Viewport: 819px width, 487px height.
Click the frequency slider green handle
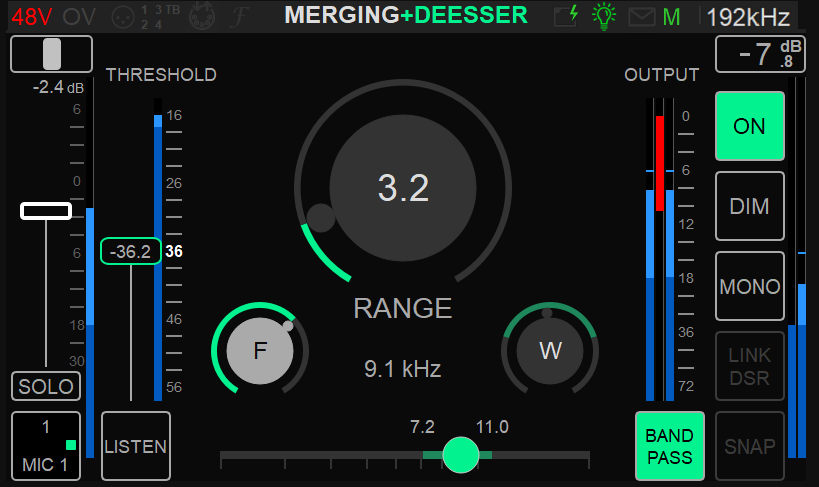coord(461,454)
